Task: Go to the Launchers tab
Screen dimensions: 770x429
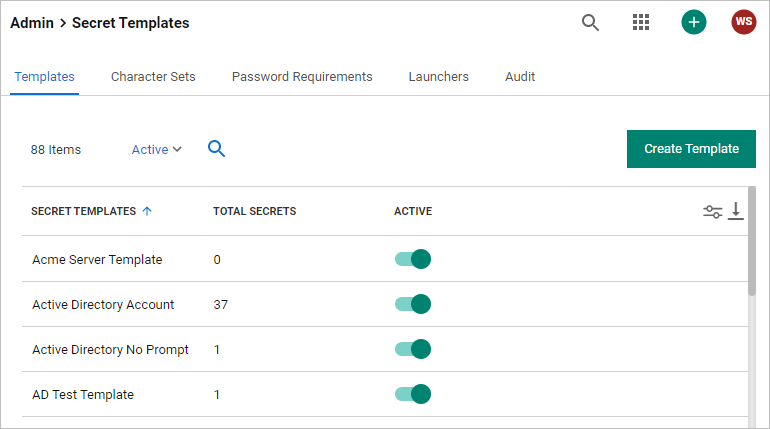Action: [x=438, y=76]
